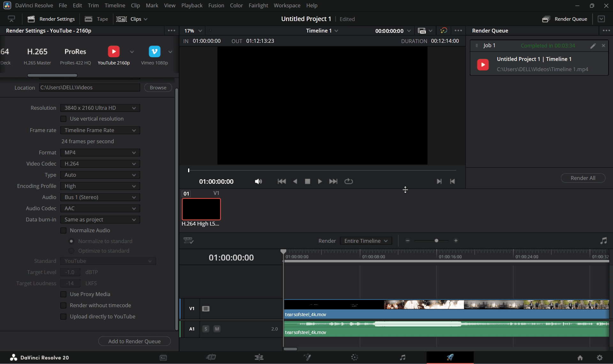
Task: Open the Fusion page icon
Action: coord(307,357)
